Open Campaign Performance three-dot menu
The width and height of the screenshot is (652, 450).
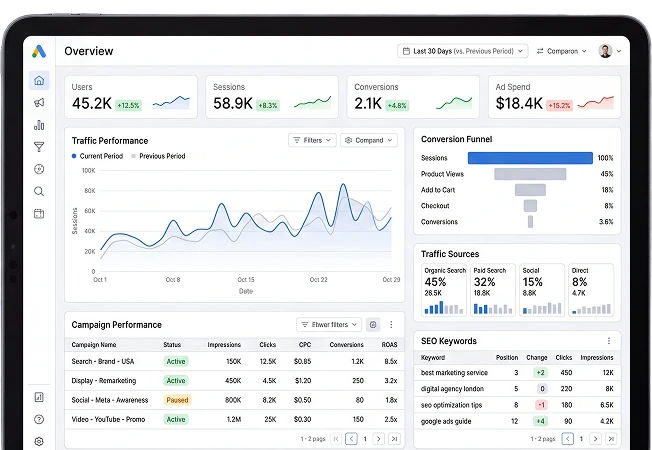tap(391, 324)
